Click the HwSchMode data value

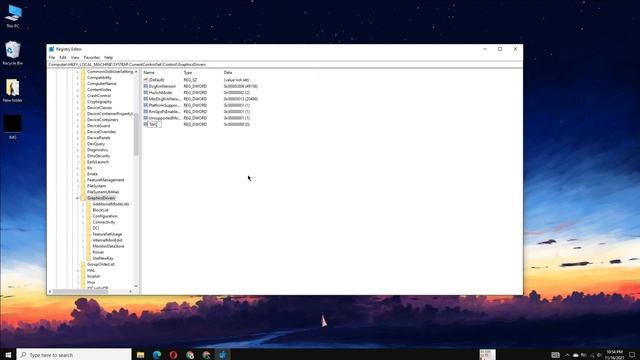coord(236,93)
